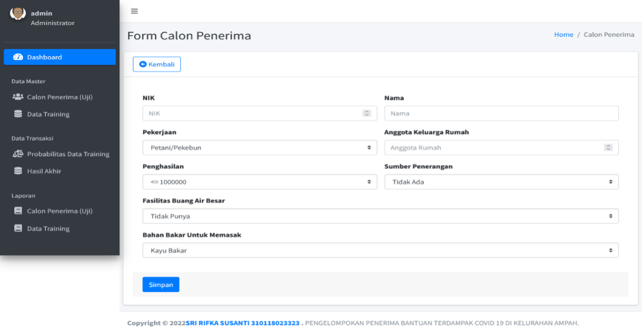Open the Pekerjaan dropdown

pyautogui.click(x=259, y=148)
